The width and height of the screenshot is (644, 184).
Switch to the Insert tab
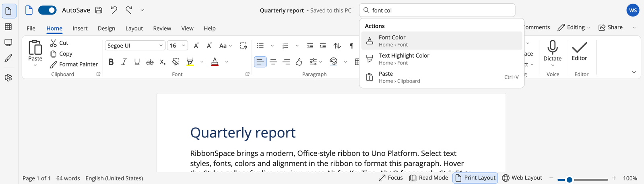[x=80, y=28]
